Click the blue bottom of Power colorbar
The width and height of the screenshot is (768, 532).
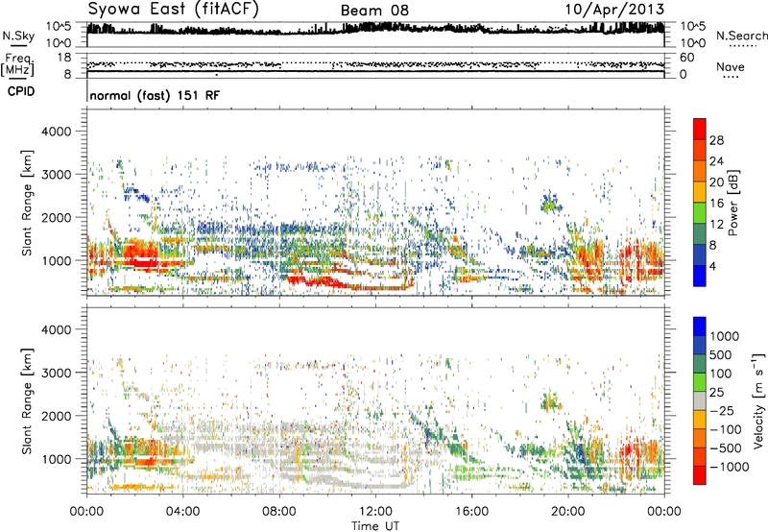pyautogui.click(x=700, y=277)
